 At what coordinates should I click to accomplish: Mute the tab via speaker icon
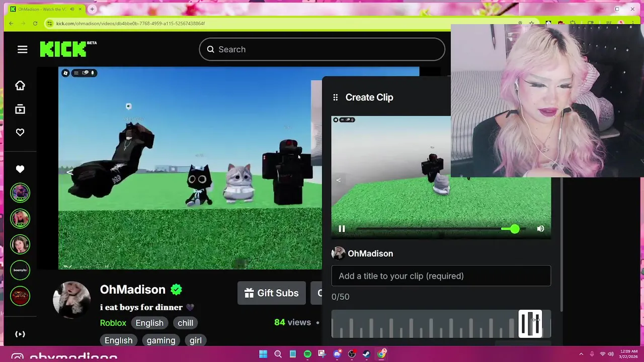[x=72, y=9]
